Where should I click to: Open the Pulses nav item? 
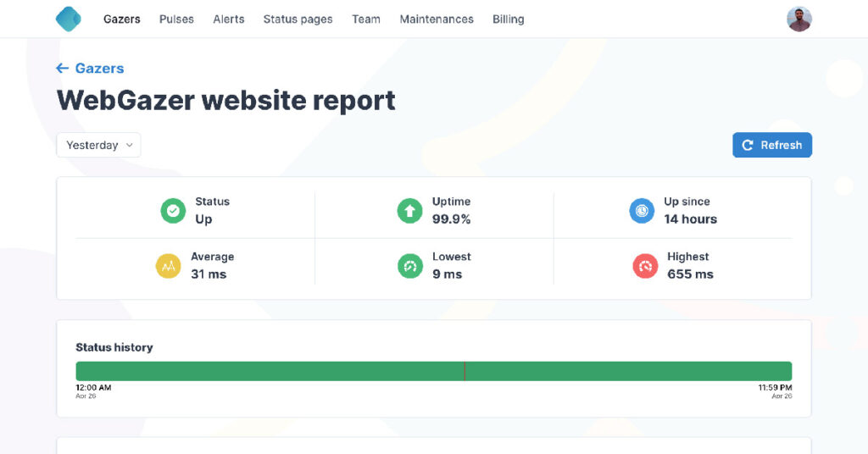tap(176, 19)
